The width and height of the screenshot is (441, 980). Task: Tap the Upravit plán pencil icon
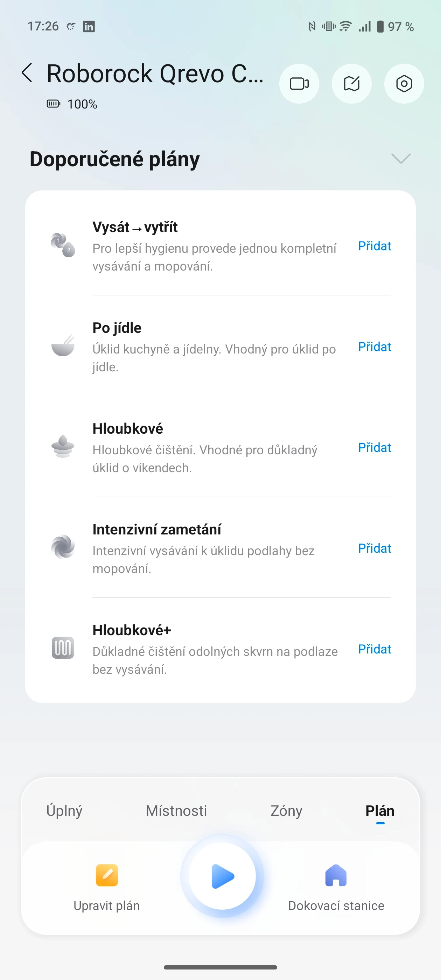pyautogui.click(x=107, y=875)
